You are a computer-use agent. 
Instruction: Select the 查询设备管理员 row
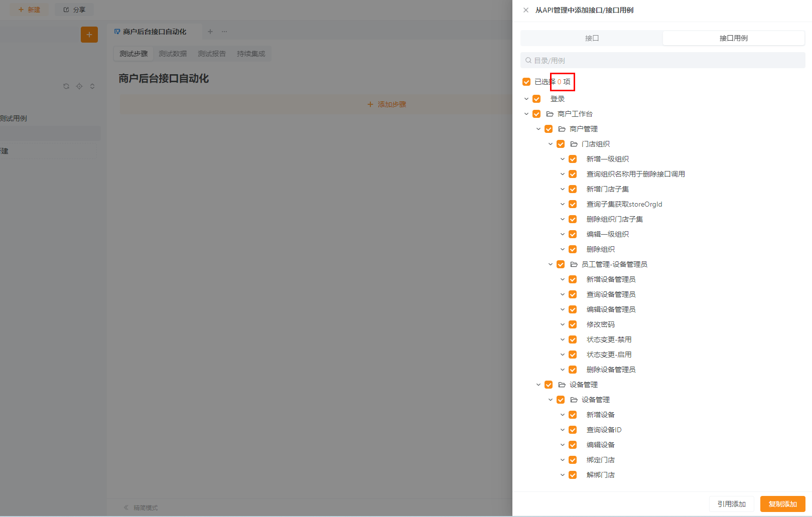coord(611,294)
